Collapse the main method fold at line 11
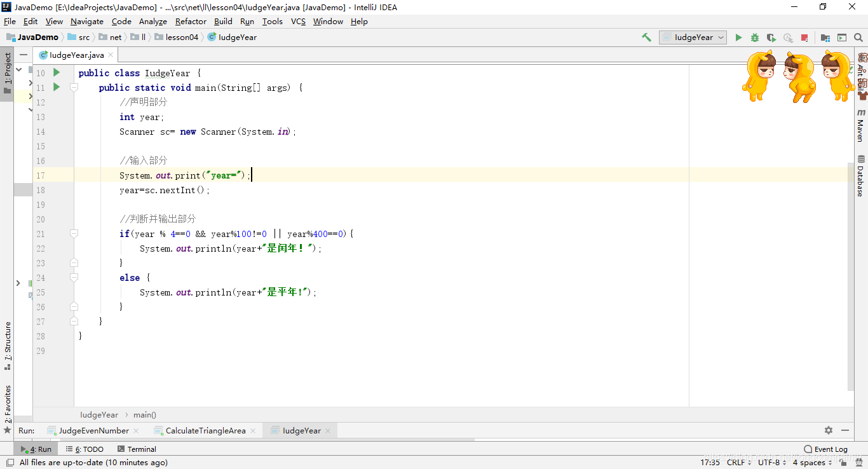This screenshot has width=868, height=469. pyautogui.click(x=74, y=88)
